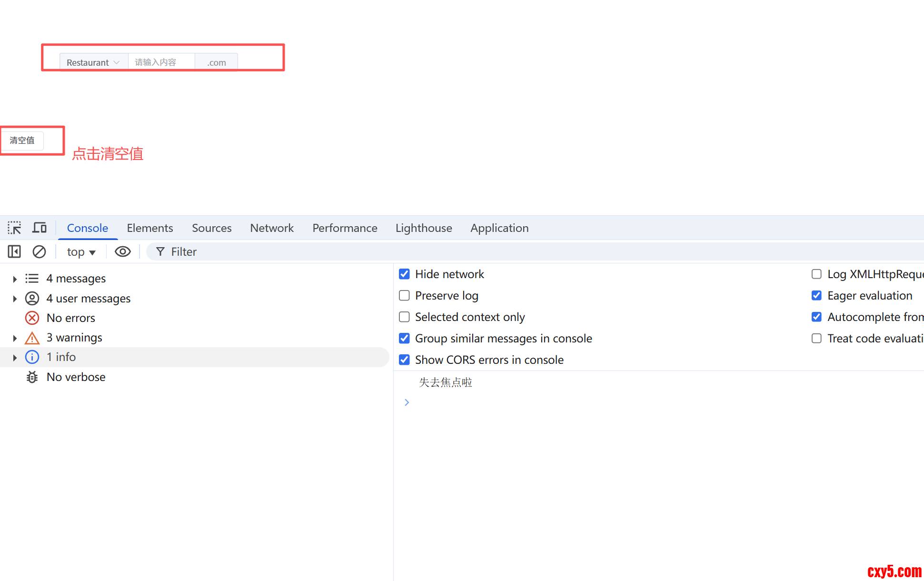Select the 3 warnings filter row
924x581 pixels.
(x=74, y=338)
